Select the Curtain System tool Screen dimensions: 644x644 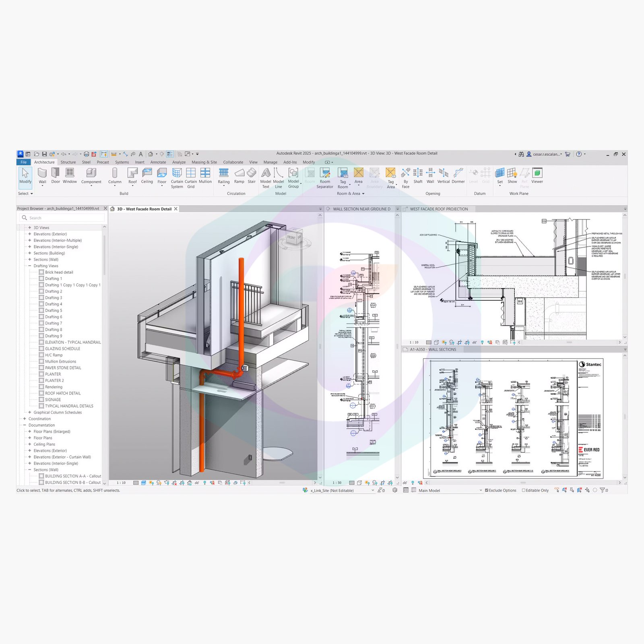[177, 178]
